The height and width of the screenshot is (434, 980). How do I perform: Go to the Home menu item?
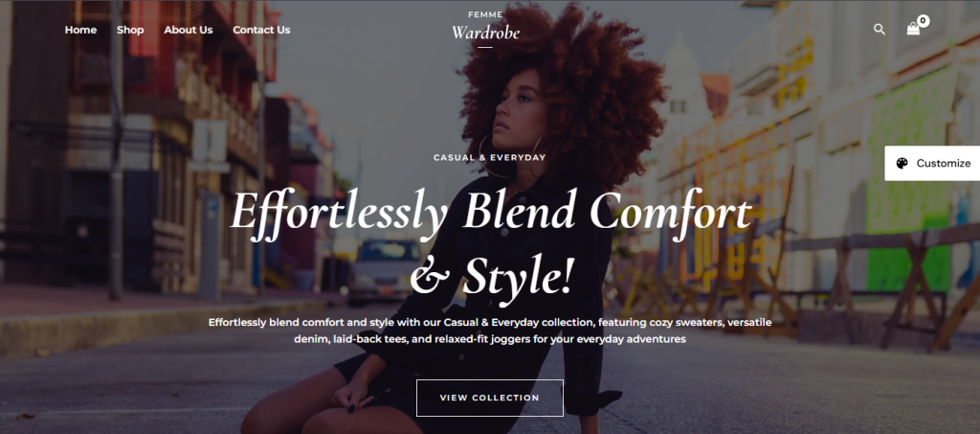[80, 30]
